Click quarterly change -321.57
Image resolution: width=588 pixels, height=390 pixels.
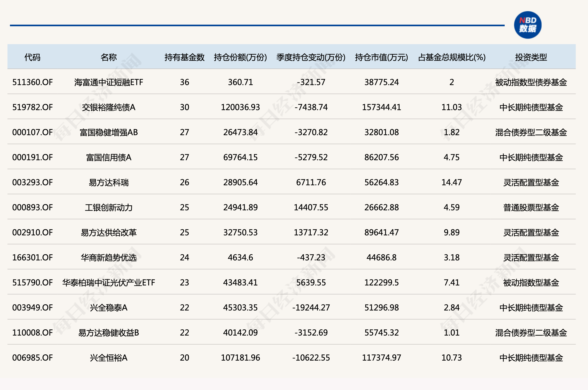[311, 82]
